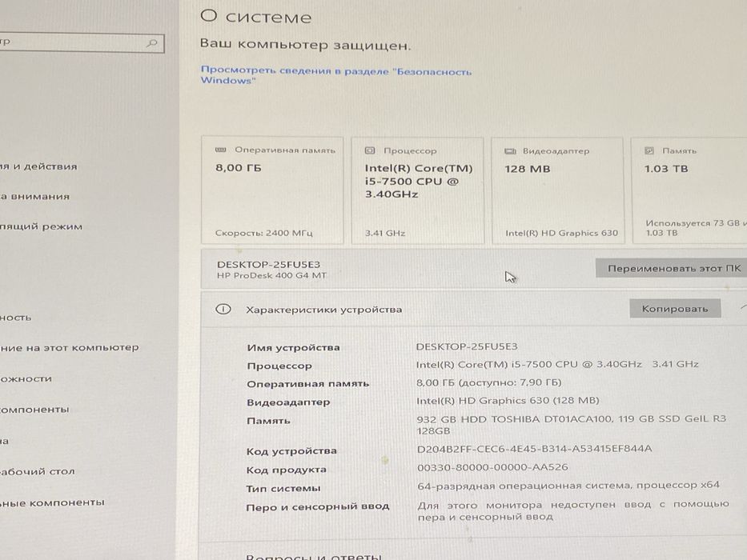
Task: Click the 'Тип системы' label
Action: [283, 488]
